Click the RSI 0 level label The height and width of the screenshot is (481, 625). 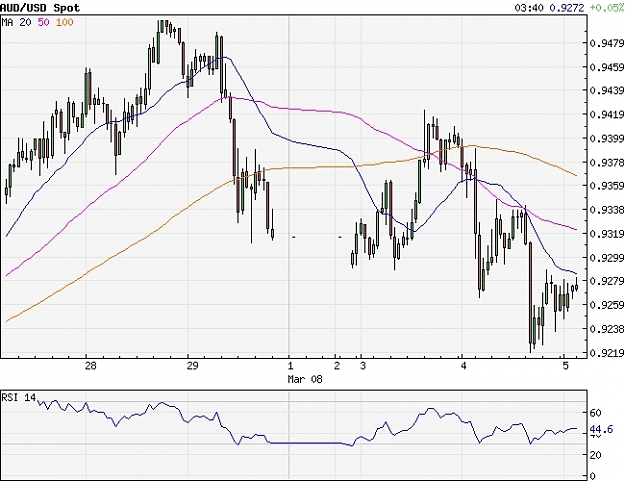pos(592,476)
